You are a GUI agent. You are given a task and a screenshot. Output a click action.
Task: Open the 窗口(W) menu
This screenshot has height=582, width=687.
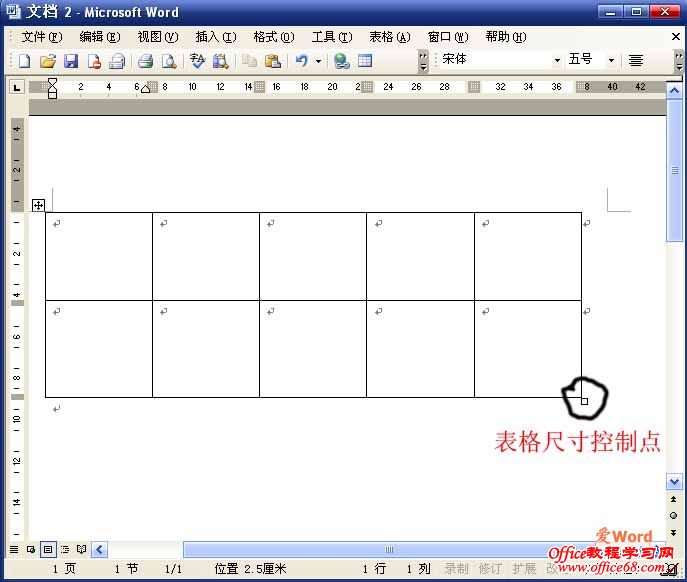[x=448, y=37]
